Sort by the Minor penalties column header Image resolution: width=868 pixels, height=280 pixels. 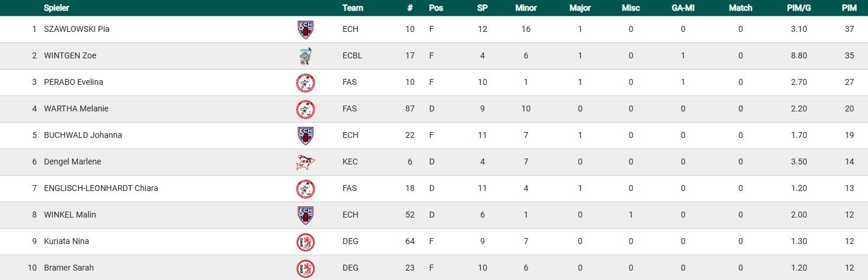click(x=526, y=8)
